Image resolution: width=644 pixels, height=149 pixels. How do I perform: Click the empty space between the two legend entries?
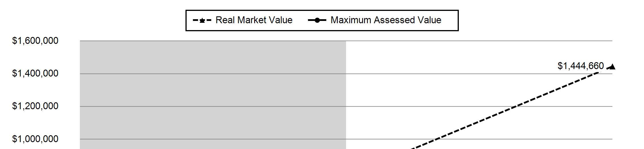(300, 20)
